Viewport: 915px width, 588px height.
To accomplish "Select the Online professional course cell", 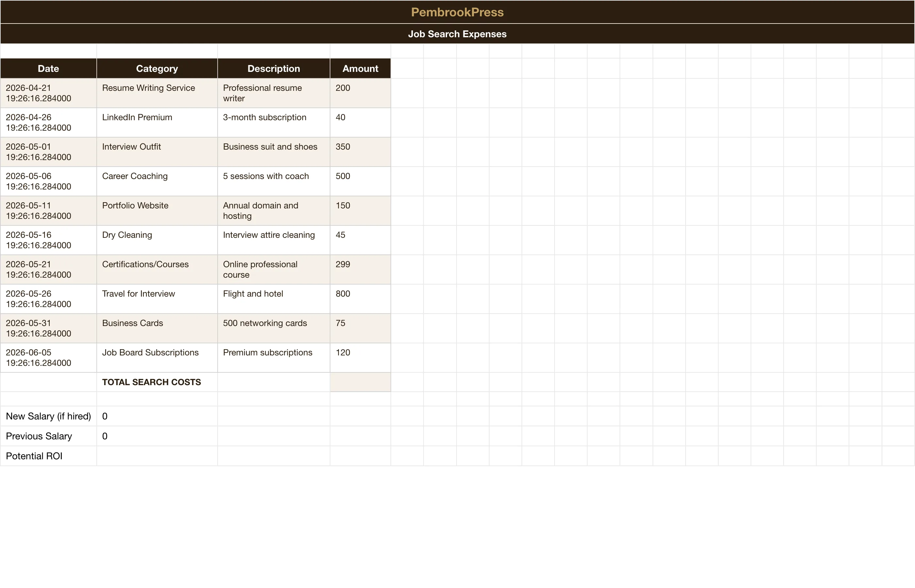I will [x=274, y=269].
